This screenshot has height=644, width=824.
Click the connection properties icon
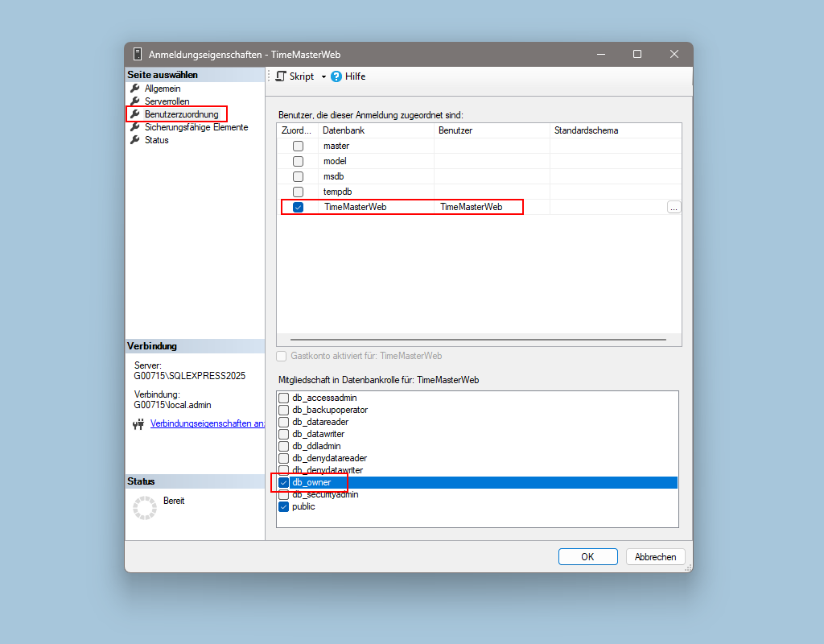pos(138,424)
